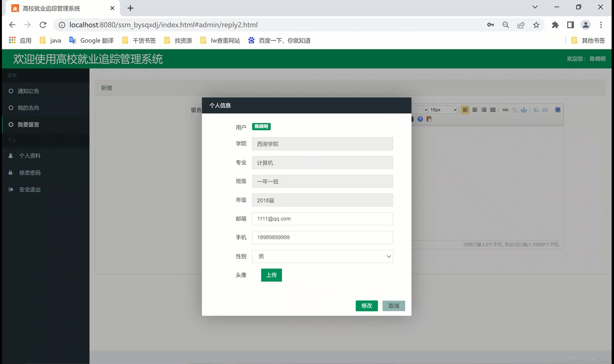Click the 邮箱 email input field
The image size is (614, 364).
point(322,219)
